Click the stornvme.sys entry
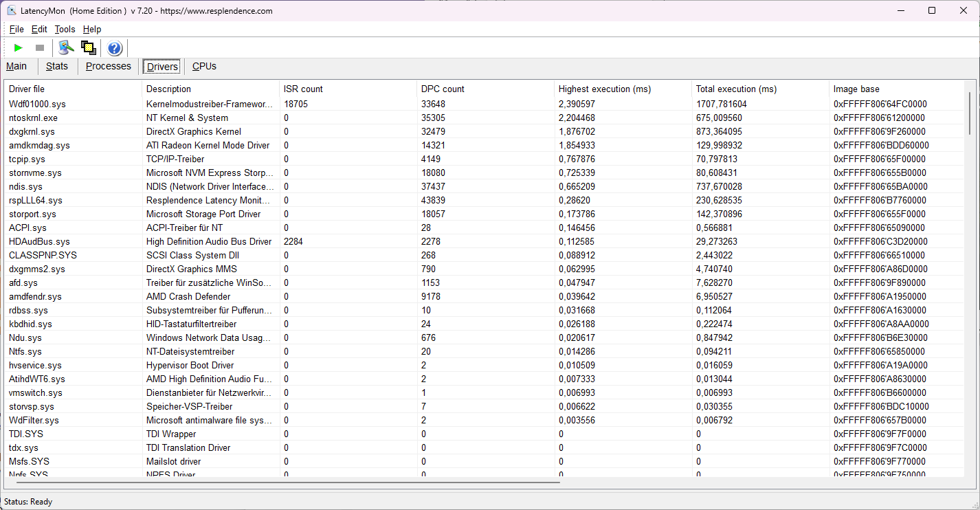980x510 pixels. [x=485, y=173]
